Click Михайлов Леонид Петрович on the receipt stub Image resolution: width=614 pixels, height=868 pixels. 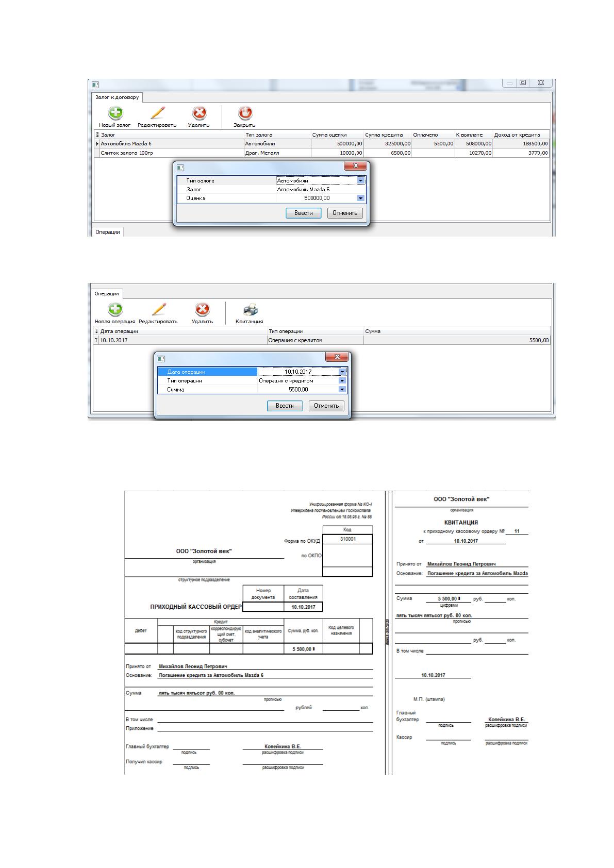tap(461, 564)
